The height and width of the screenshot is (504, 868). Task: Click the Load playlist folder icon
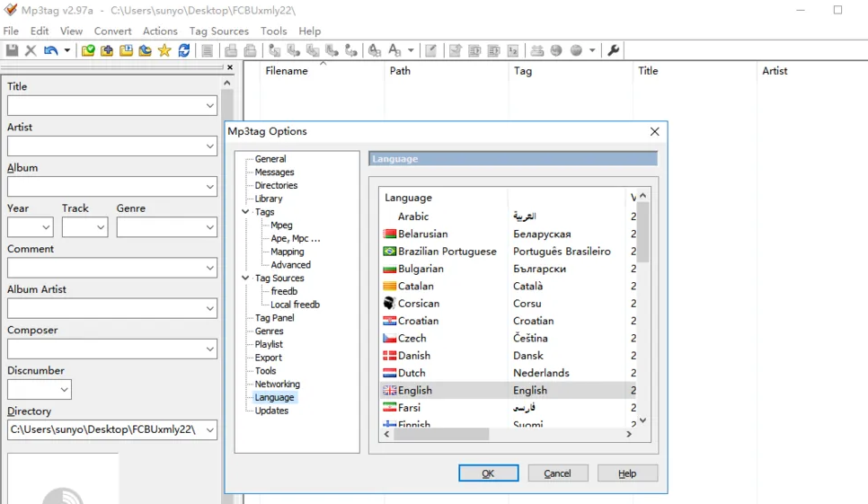pos(126,50)
